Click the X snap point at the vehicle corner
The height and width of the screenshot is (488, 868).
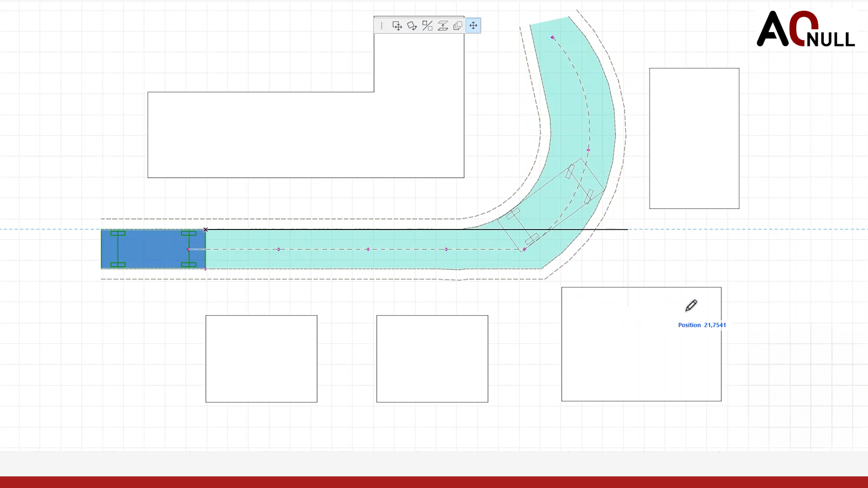pos(206,230)
